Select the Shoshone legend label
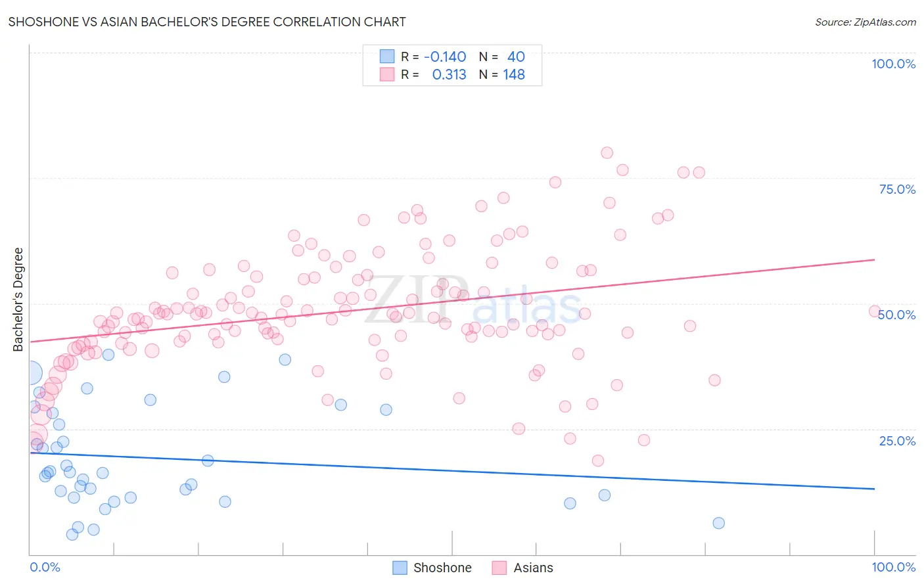This screenshot has height=586, width=924. tap(442, 568)
